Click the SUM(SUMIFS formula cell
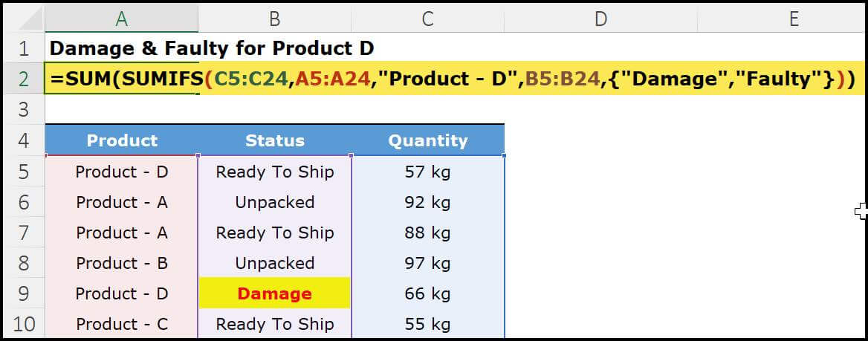 [121, 79]
